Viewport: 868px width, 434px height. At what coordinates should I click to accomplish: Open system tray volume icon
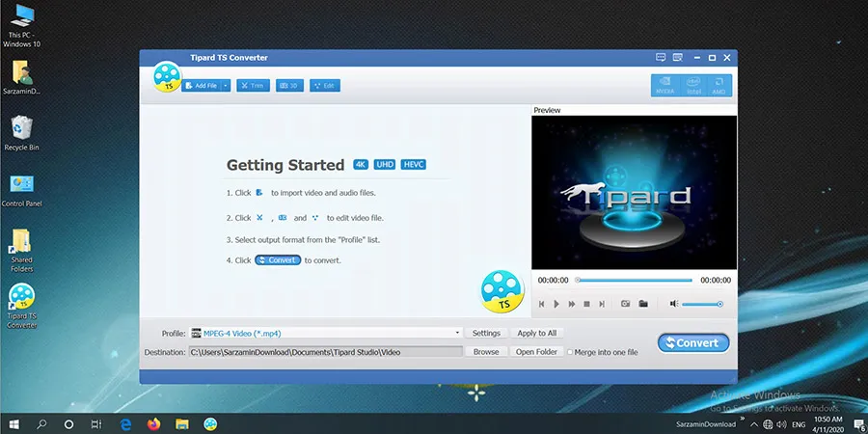click(x=781, y=424)
